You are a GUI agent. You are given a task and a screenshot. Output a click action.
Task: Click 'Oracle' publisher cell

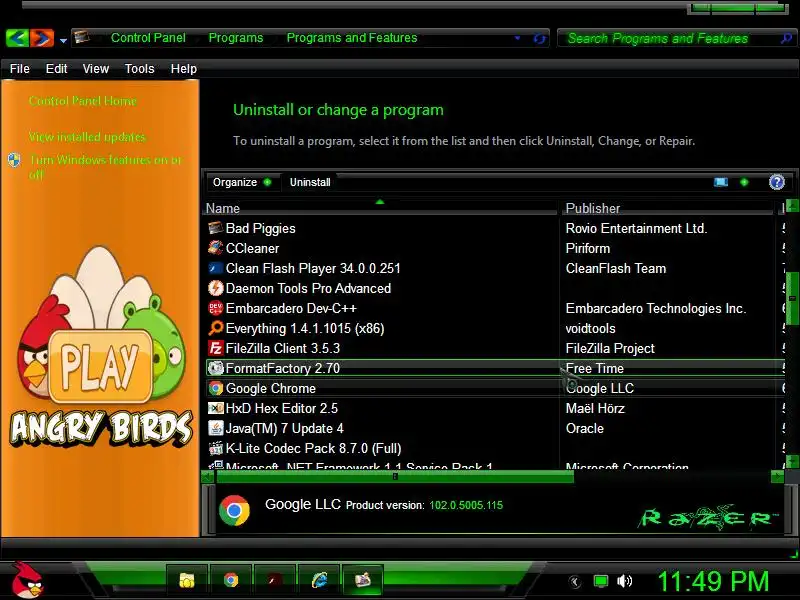click(585, 428)
